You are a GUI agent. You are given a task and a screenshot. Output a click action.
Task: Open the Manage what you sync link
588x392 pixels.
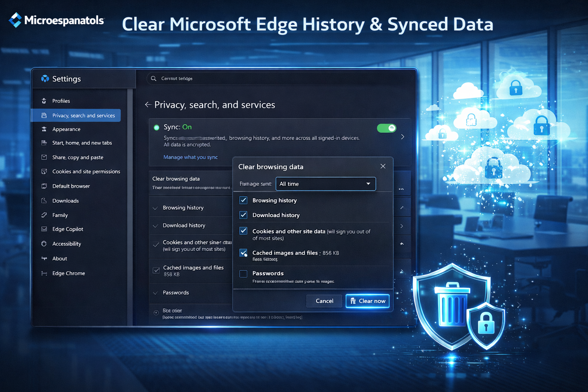(x=190, y=157)
